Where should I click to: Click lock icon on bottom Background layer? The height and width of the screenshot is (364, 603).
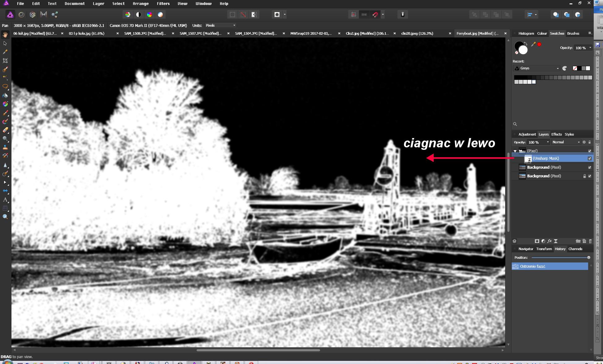point(584,176)
